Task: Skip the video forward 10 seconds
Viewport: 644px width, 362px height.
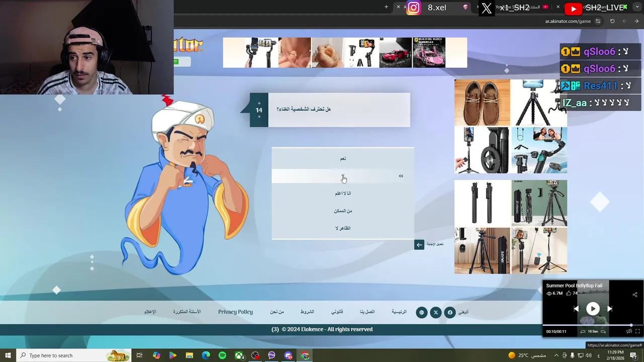Action: pos(604,331)
